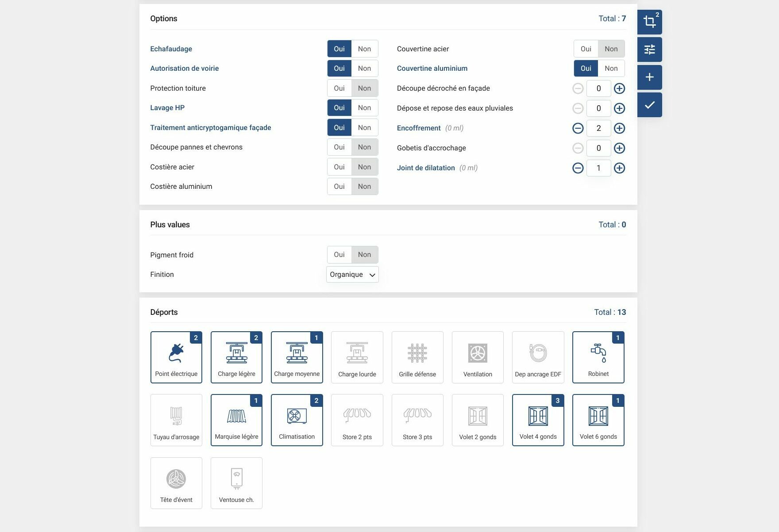The height and width of the screenshot is (532, 779).
Task: Click the crop tool icon in sidebar
Action: (649, 22)
